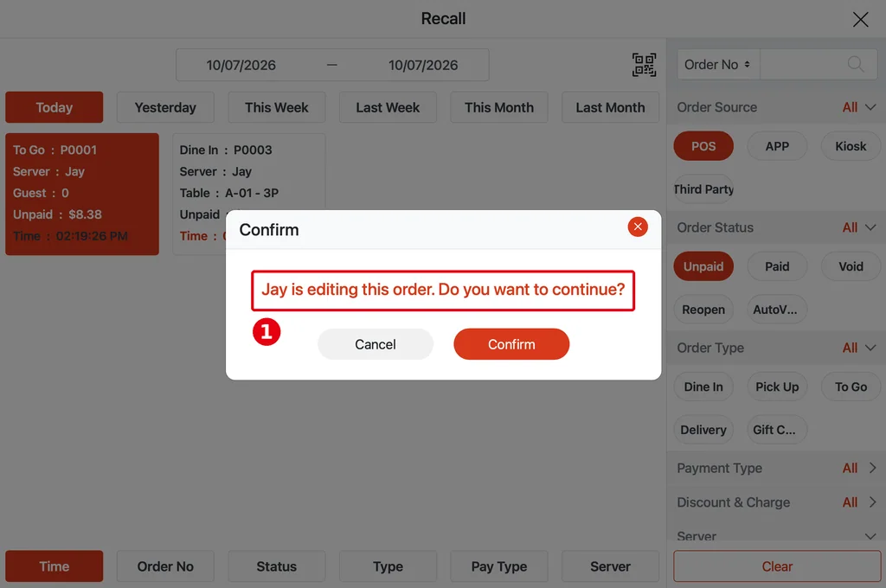The image size is (886, 588).
Task: Select the Yesterday date filter
Action: (x=165, y=107)
